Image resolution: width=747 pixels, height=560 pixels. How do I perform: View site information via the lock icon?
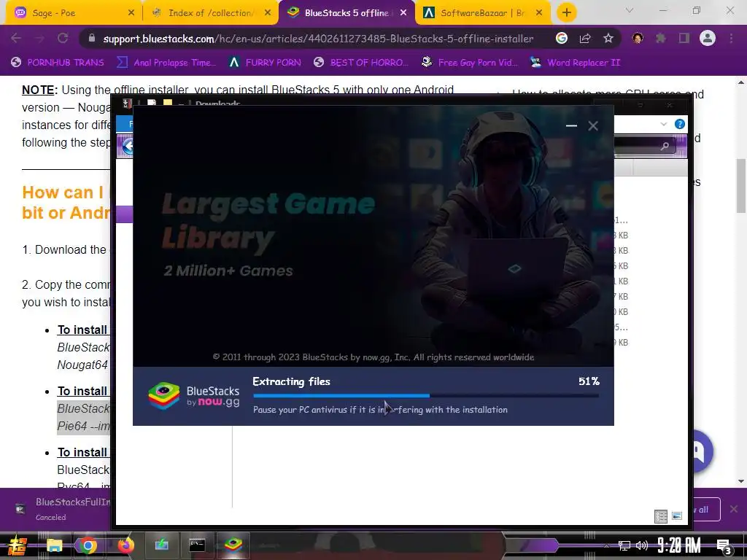91,39
